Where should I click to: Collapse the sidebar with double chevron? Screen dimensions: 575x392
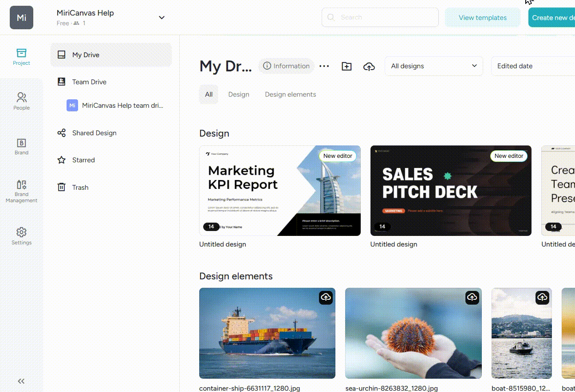[21, 381]
